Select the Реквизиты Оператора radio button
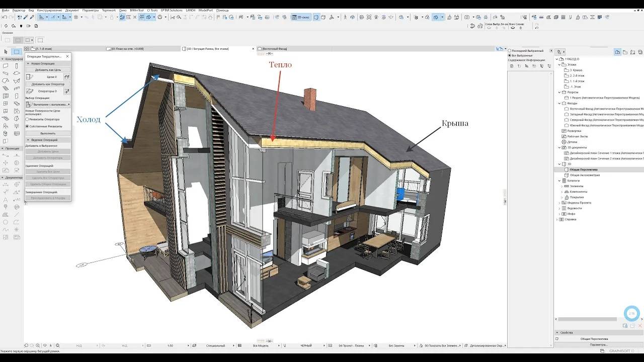Viewport: 644px width, 362px height. pyautogui.click(x=27, y=119)
